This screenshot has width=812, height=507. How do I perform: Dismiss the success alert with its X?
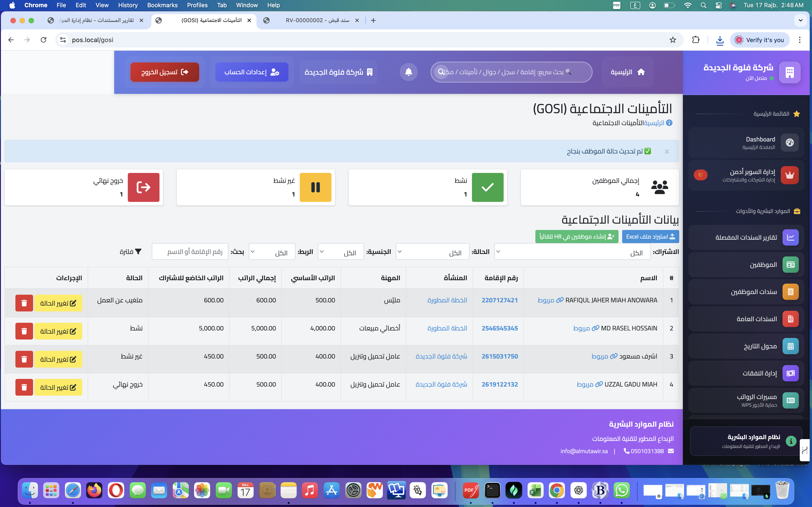click(x=667, y=152)
